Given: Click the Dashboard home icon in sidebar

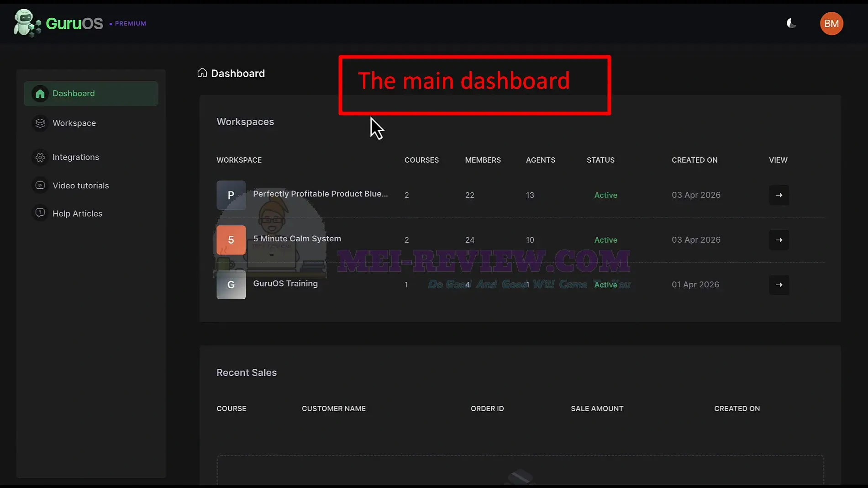Looking at the screenshot, I should coord(40,94).
